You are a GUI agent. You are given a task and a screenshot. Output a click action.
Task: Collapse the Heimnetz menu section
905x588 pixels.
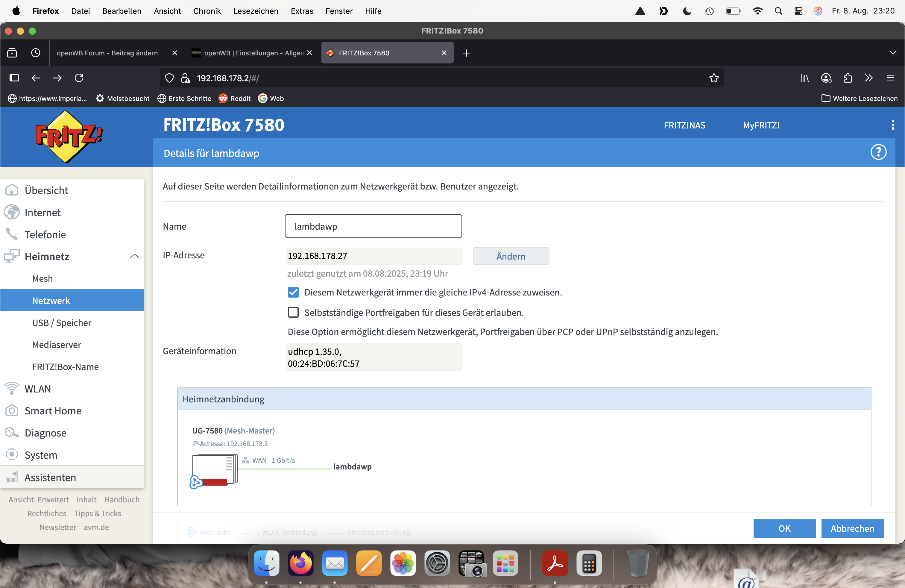[134, 256]
